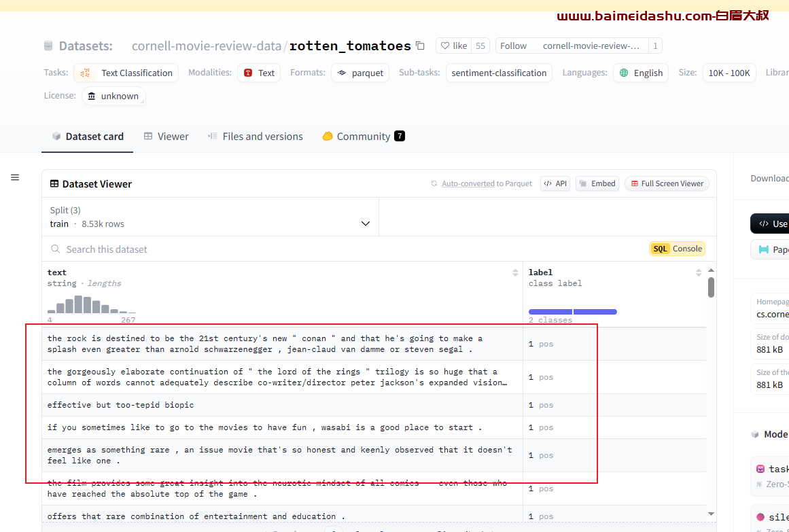Image resolution: width=789 pixels, height=532 pixels.
Task: Click the heart like button
Action: pos(454,46)
